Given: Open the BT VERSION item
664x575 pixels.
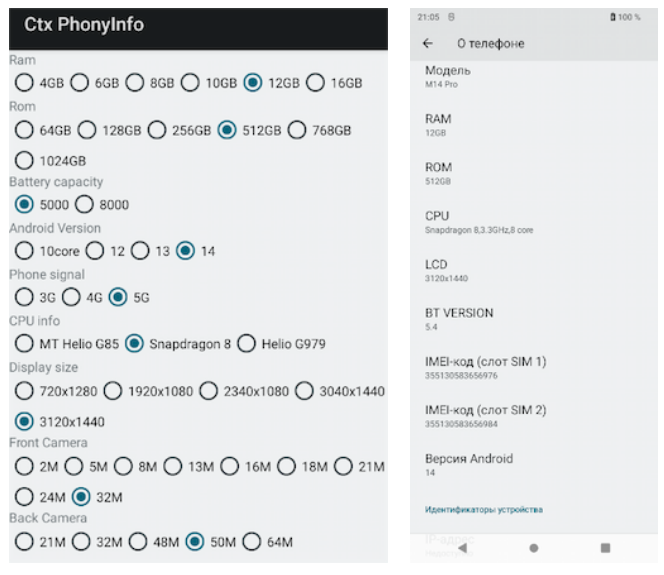Looking at the screenshot, I should tap(459, 318).
